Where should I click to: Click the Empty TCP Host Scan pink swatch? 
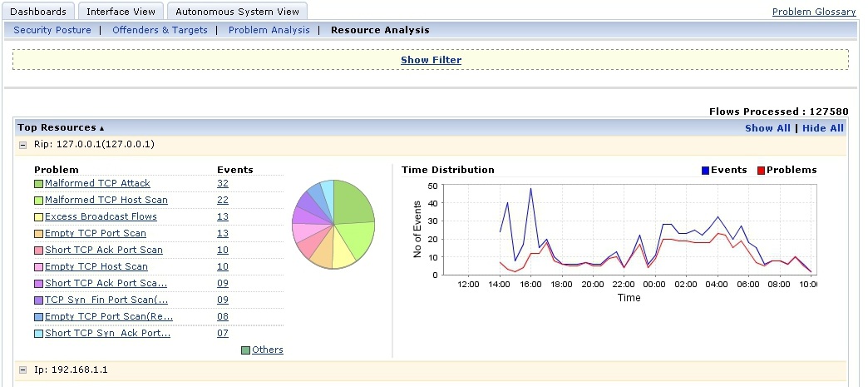click(x=38, y=266)
